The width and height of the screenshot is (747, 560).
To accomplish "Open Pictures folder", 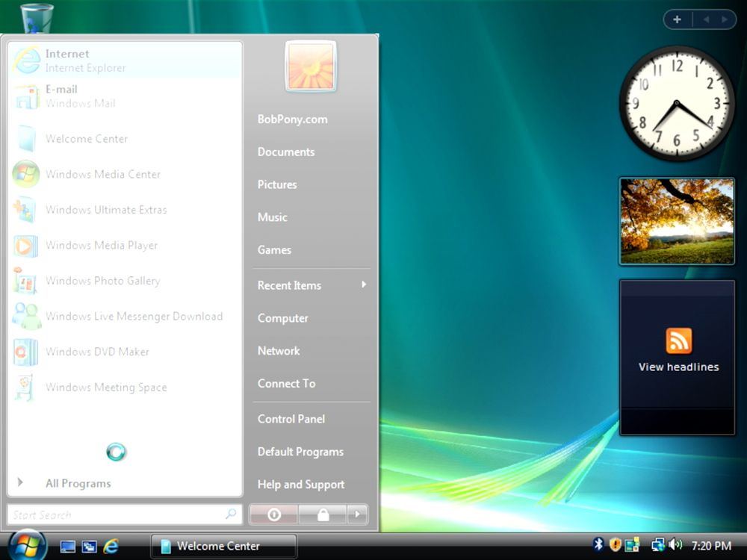I will click(x=277, y=184).
